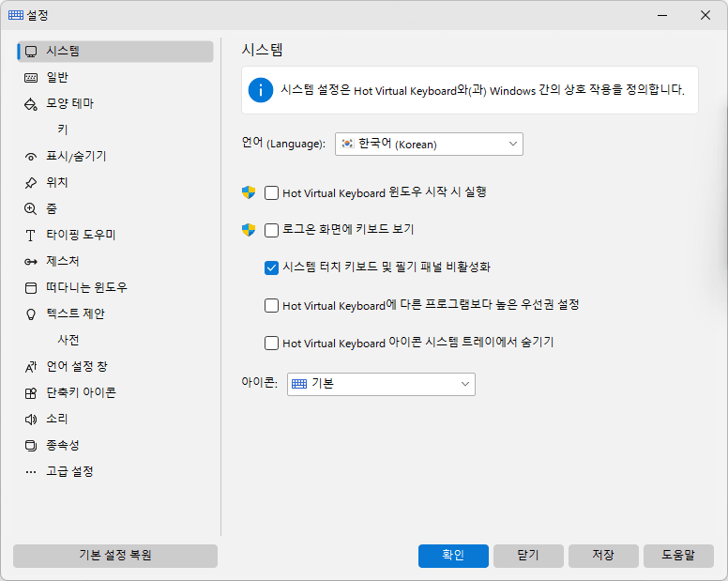The height and width of the screenshot is (581, 728).
Task: Uncheck 시스템 터치 키보드 및 필기 패널 비활성화
Action: tap(272, 268)
